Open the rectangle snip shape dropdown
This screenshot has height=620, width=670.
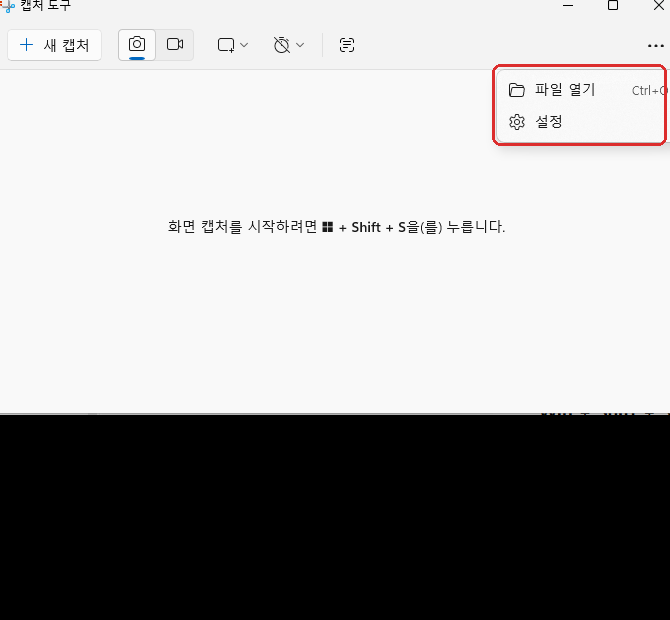(x=232, y=45)
